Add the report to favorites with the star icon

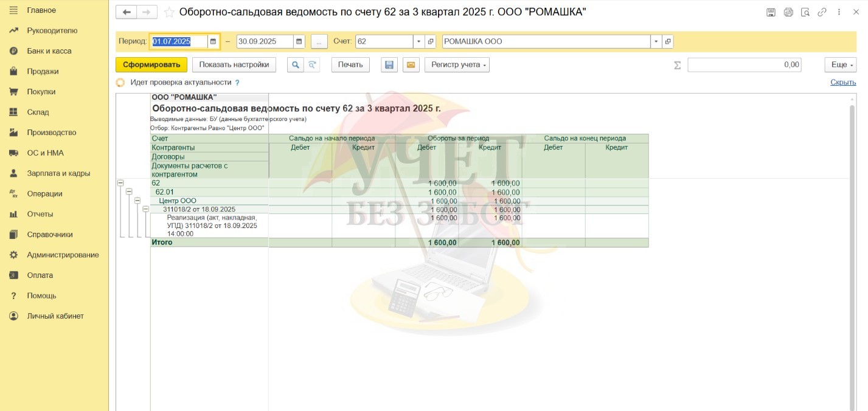tap(169, 12)
